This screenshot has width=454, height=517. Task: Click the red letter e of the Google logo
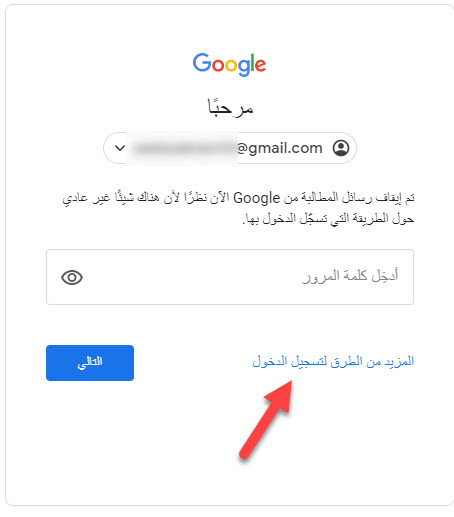pos(261,65)
